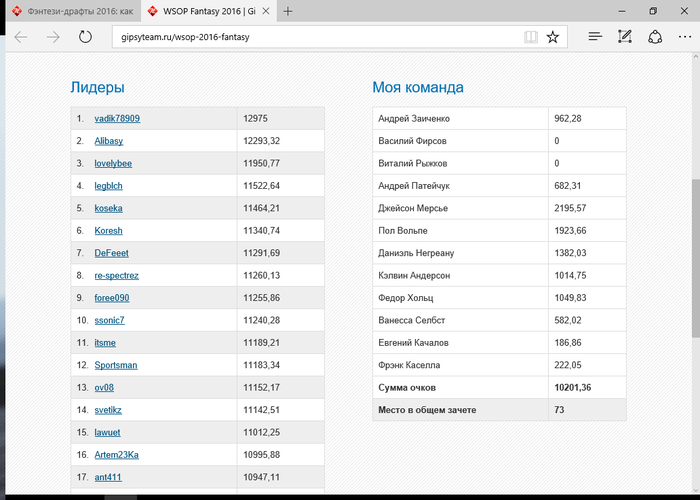Select the Ванесса Селбст team row
The height and width of the screenshot is (500, 700).
pos(499,320)
